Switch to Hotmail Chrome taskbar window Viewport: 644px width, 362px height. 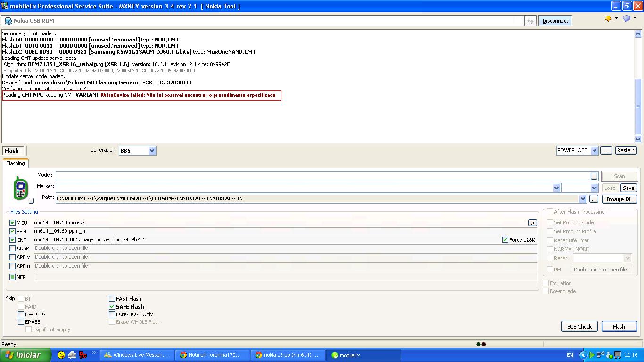tap(213, 355)
